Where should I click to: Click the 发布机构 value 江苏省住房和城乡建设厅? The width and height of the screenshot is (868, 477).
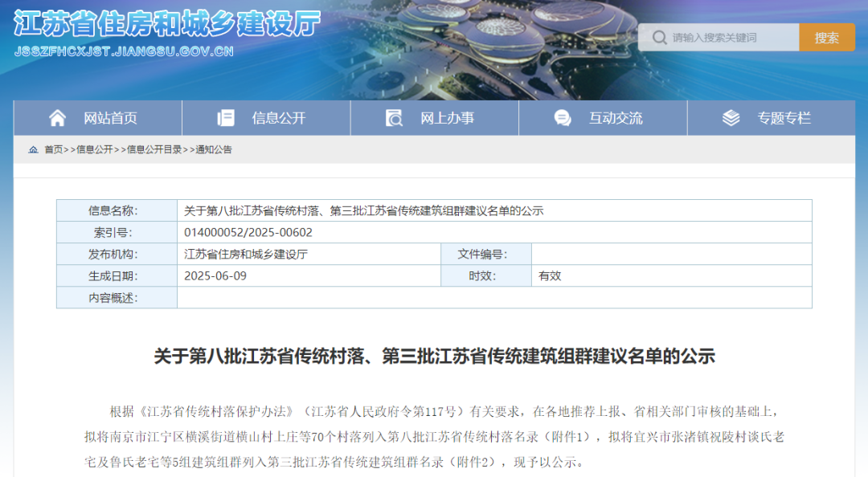[246, 254]
